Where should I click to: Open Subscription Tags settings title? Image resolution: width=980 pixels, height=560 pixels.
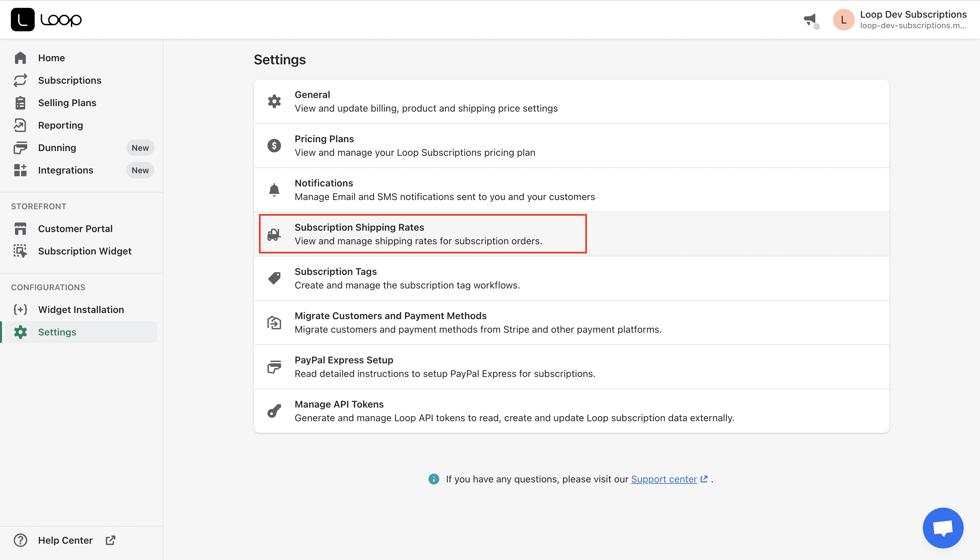tap(336, 271)
